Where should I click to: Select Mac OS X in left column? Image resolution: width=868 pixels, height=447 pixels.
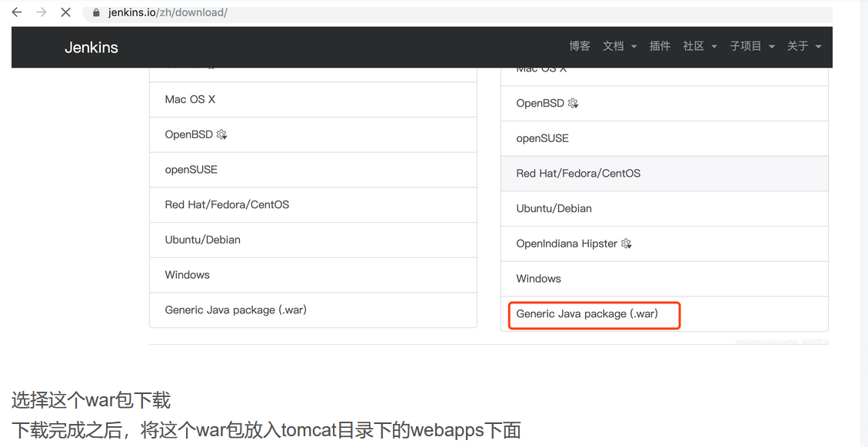(314, 100)
